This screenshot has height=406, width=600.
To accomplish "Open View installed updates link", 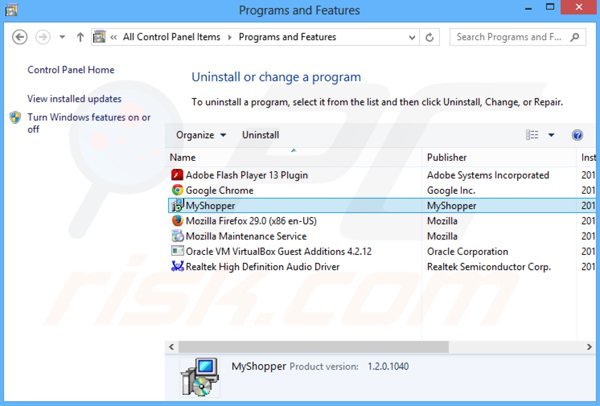I will (74, 99).
